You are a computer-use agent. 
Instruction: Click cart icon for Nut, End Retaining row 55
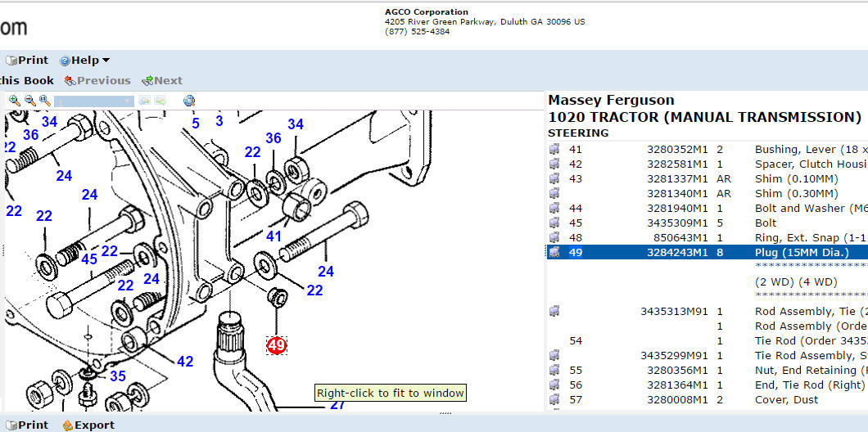click(554, 370)
